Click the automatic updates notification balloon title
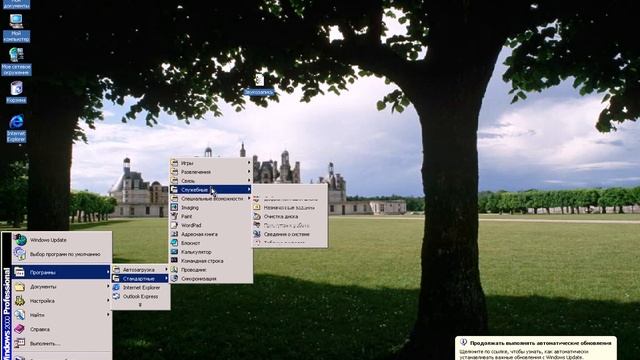This screenshot has width=640, height=360. click(x=540, y=343)
